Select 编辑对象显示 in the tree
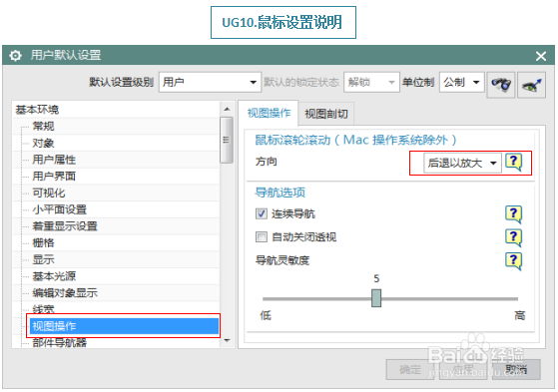Viewport: 558px width, 392px height. tap(65, 293)
